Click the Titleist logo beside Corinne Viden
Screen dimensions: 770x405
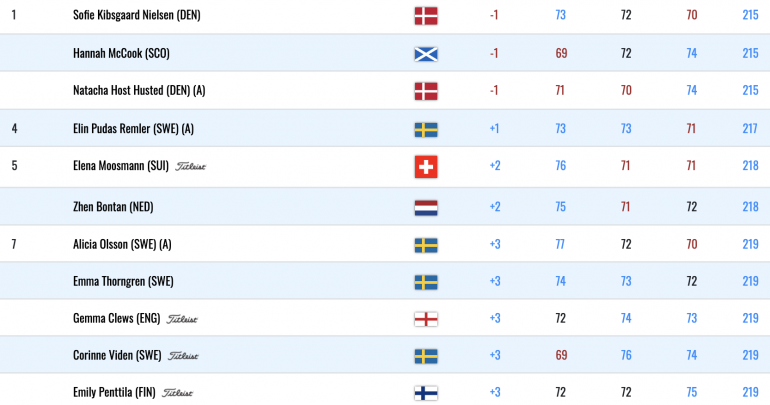click(x=183, y=356)
